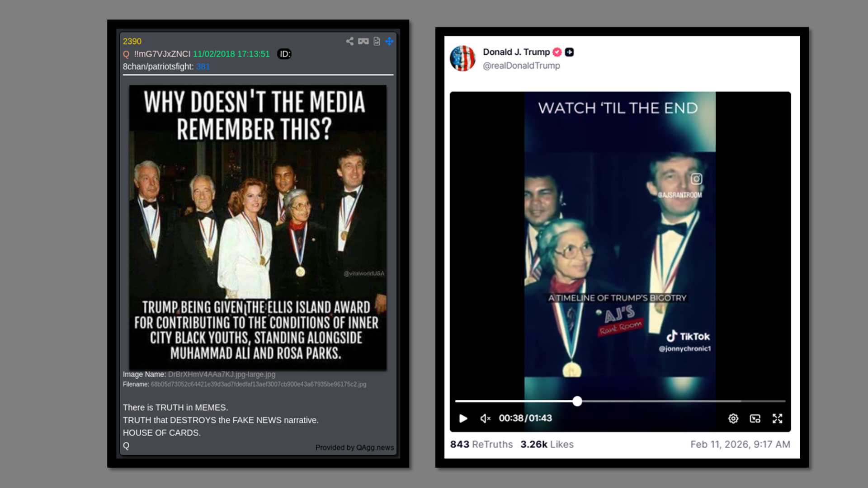The image size is (868, 488).
Task: Click the QAgg.news provider link
Action: click(x=375, y=447)
